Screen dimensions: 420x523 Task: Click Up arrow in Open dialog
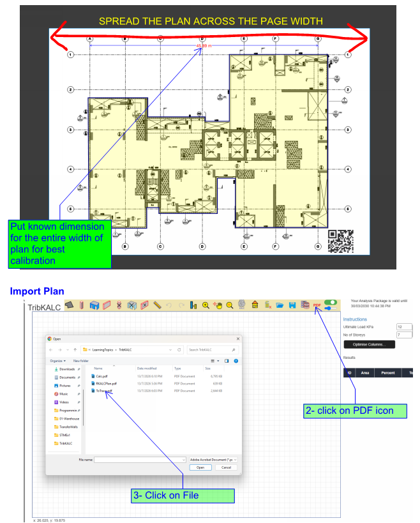75,350
